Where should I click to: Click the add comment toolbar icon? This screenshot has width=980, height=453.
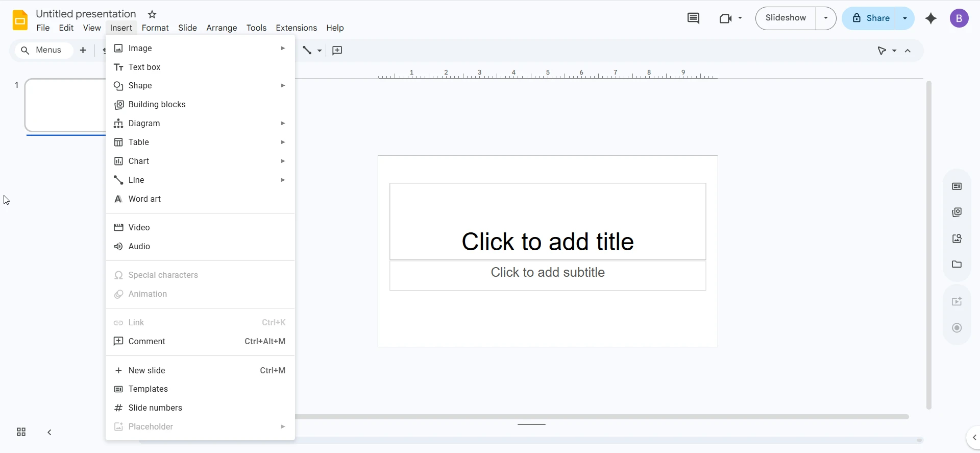(337, 50)
